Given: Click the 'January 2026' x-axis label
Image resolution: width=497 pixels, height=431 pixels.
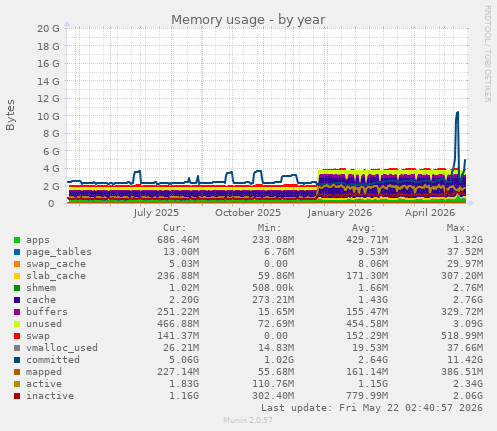Looking at the screenshot, I should pos(340,213).
